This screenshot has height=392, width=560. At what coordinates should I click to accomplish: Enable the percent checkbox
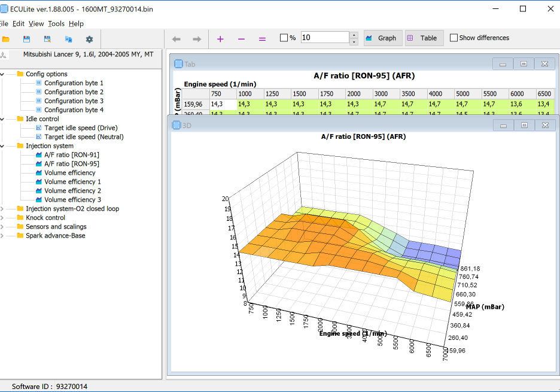pyautogui.click(x=284, y=38)
